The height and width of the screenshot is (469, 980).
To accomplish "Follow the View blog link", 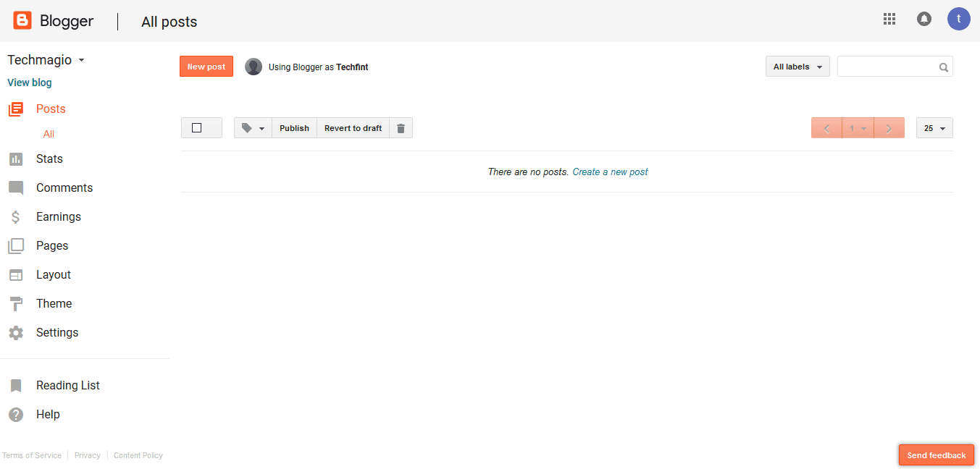I will (x=30, y=83).
